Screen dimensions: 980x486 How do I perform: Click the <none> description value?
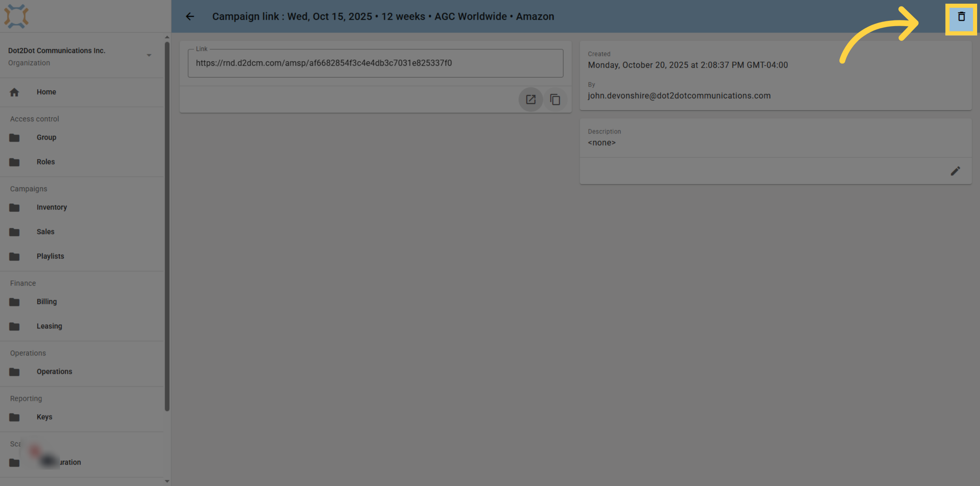pyautogui.click(x=601, y=143)
